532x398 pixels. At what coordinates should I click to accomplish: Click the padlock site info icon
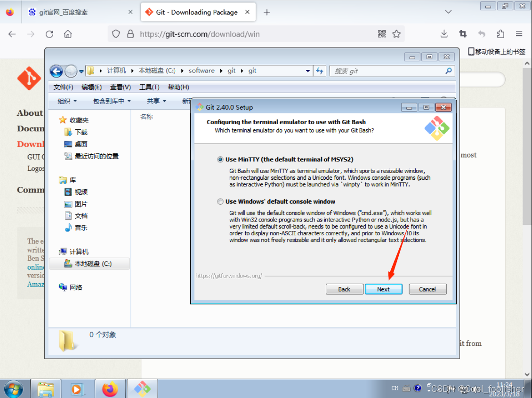click(x=130, y=34)
